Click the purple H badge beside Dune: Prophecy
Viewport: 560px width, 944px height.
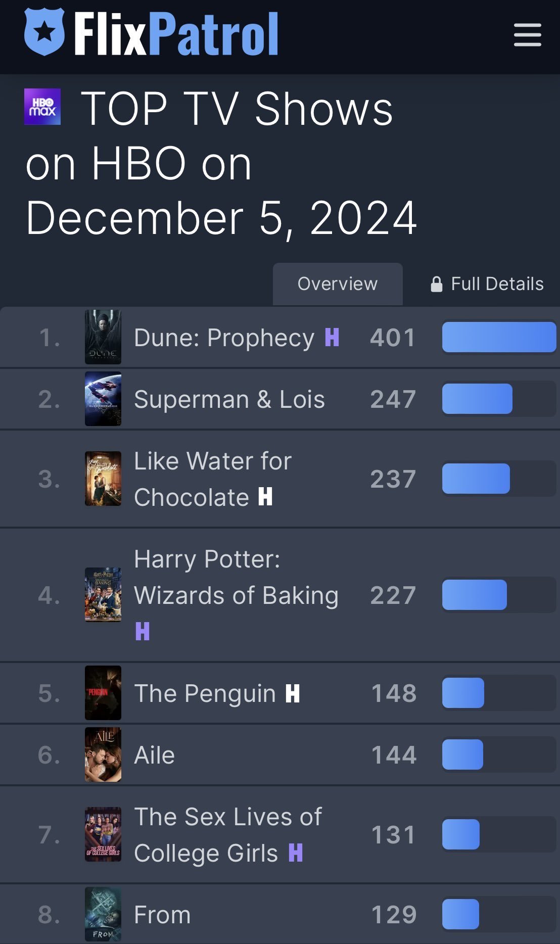(x=332, y=337)
